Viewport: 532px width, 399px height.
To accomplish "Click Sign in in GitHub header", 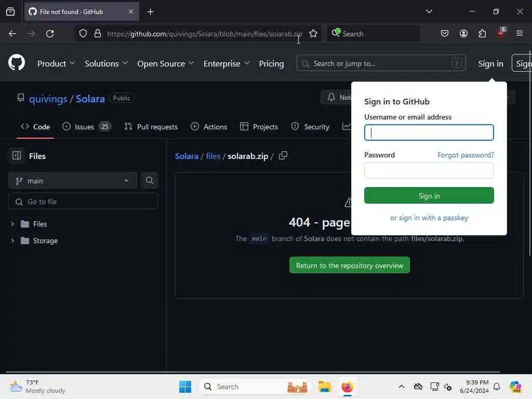I will pos(490,63).
